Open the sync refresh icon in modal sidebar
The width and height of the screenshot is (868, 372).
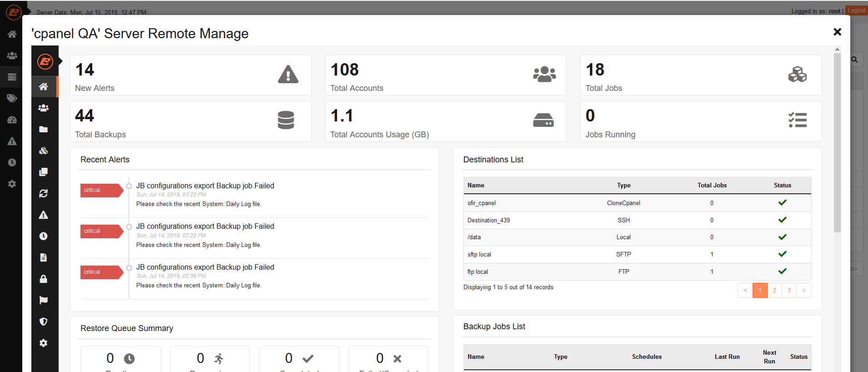[x=44, y=193]
